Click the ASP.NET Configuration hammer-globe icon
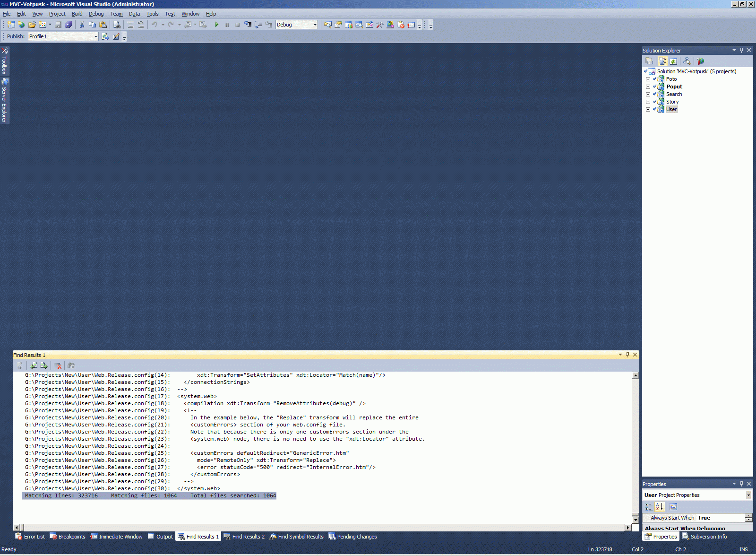This screenshot has height=556, width=756. pyautogui.click(x=700, y=61)
